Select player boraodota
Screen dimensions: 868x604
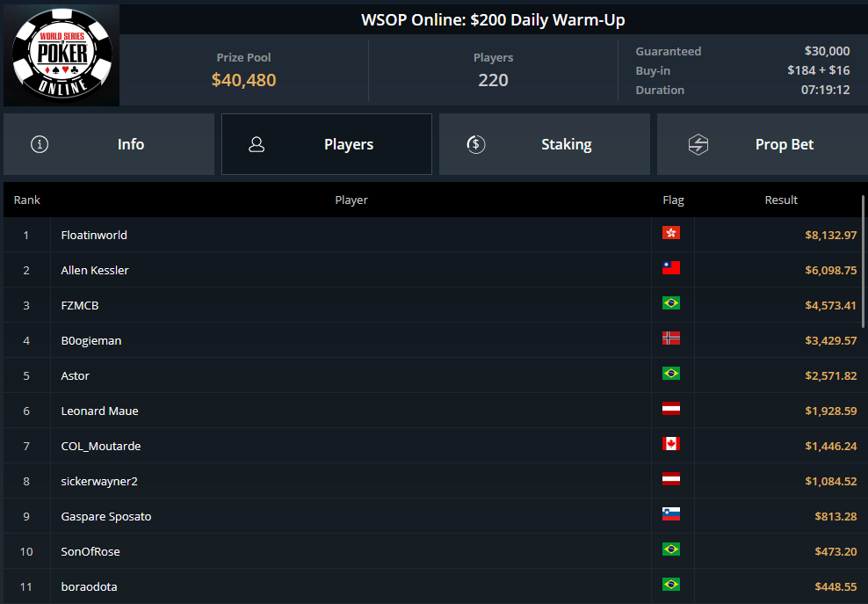[x=89, y=586]
